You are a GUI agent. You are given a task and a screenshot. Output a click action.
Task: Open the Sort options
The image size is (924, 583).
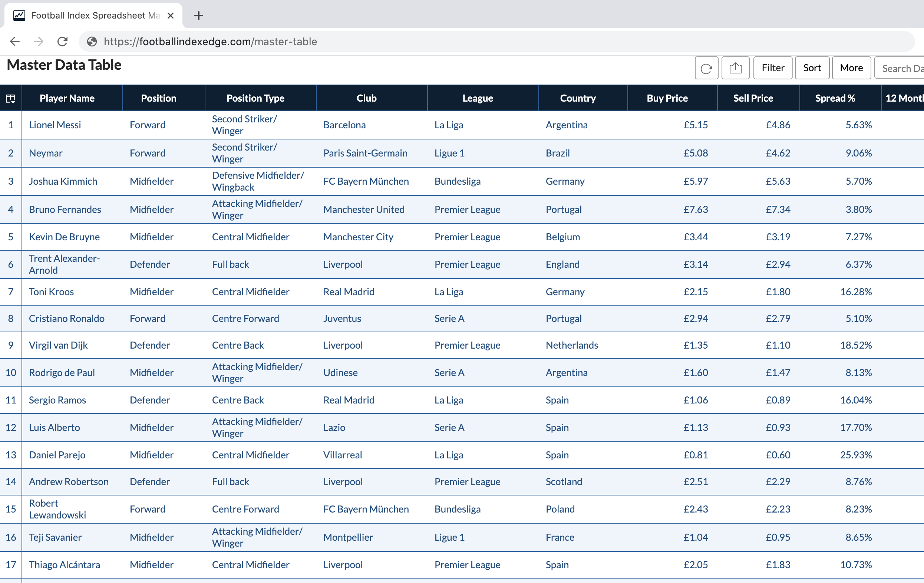(x=812, y=68)
